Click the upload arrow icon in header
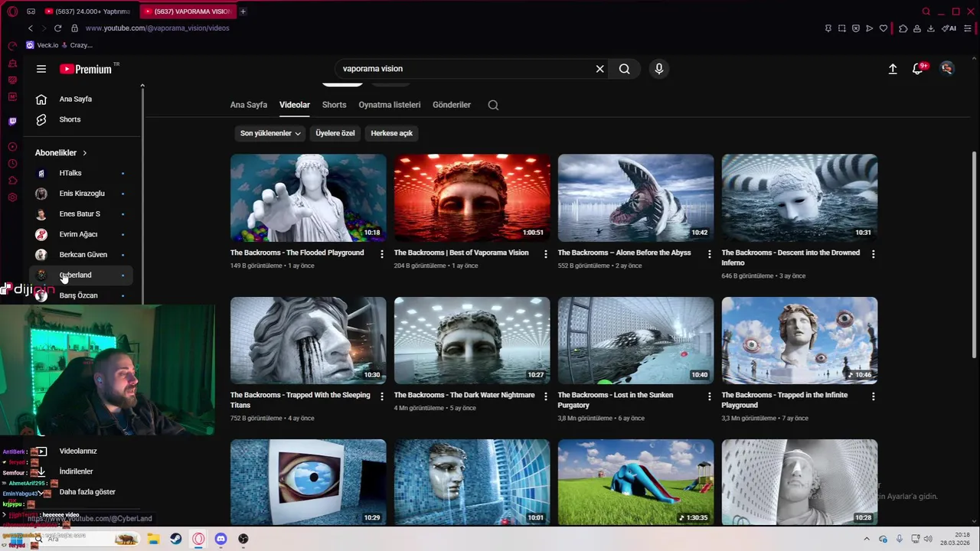 click(893, 69)
